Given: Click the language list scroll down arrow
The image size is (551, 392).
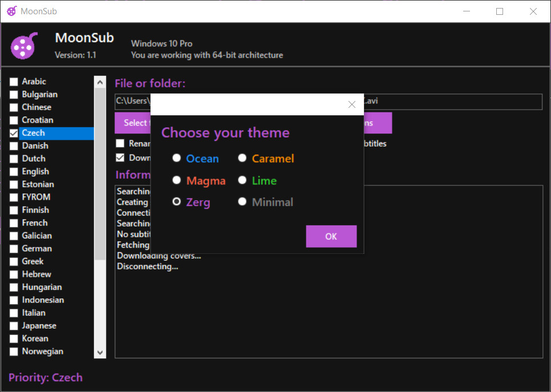Looking at the screenshot, I should tap(100, 352).
